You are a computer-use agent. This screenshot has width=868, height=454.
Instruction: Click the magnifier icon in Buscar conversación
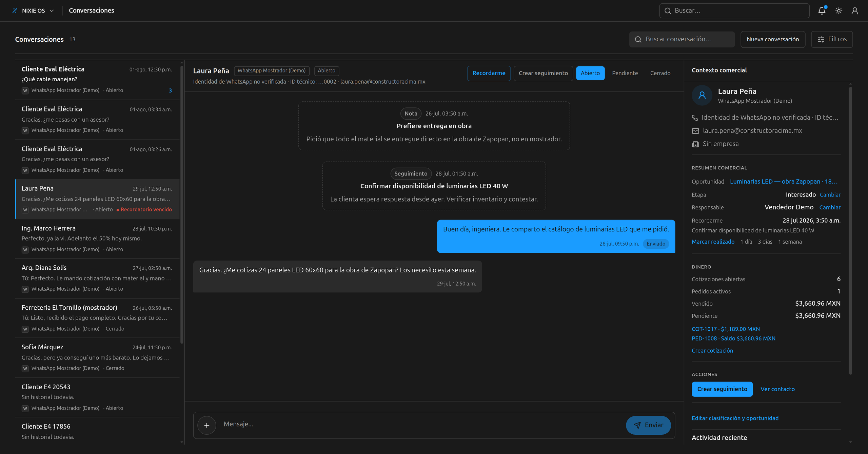pos(638,39)
